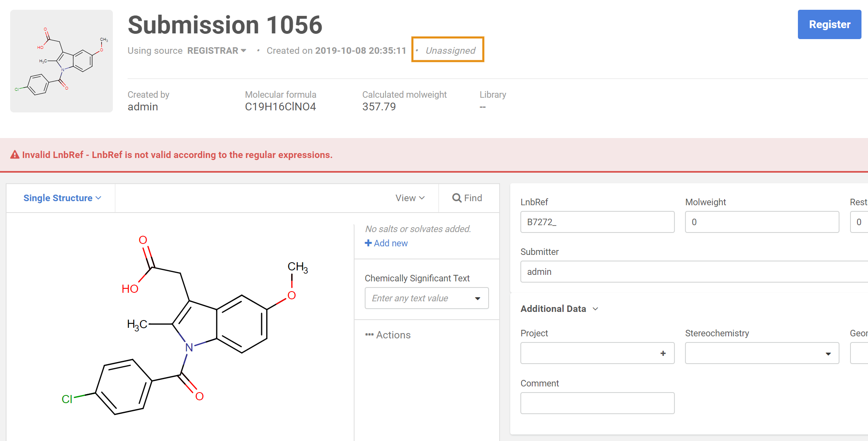Click the LnbRef input field

click(597, 222)
